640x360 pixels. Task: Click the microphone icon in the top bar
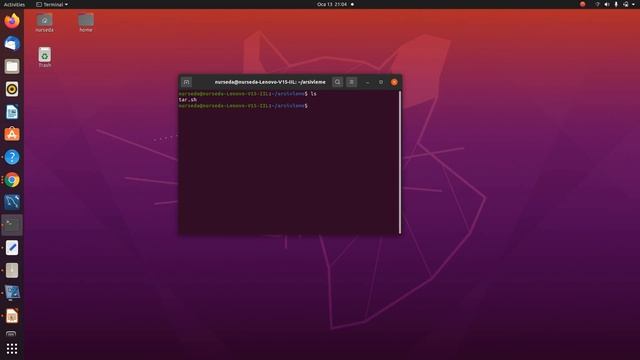pyautogui.click(x=616, y=4)
